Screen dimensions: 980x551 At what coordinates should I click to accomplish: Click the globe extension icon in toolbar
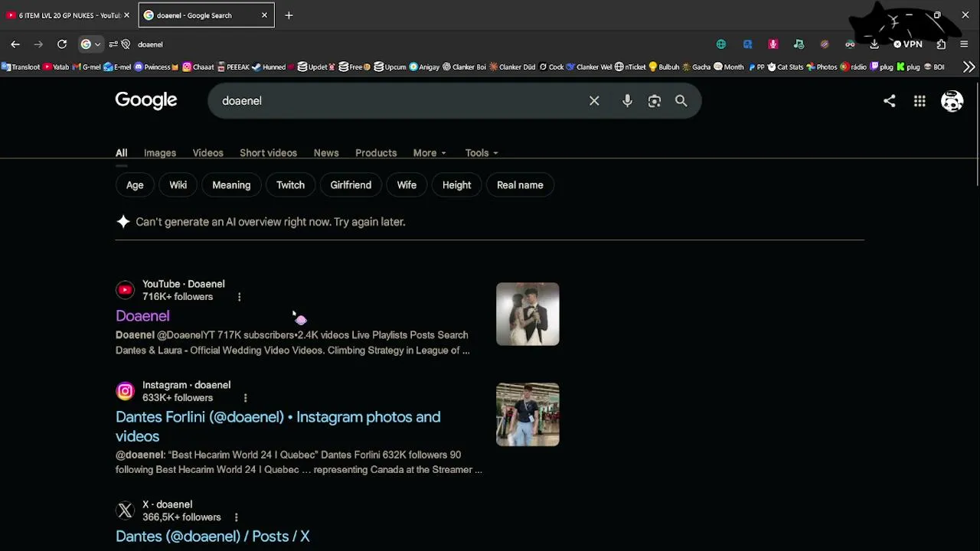coord(721,44)
